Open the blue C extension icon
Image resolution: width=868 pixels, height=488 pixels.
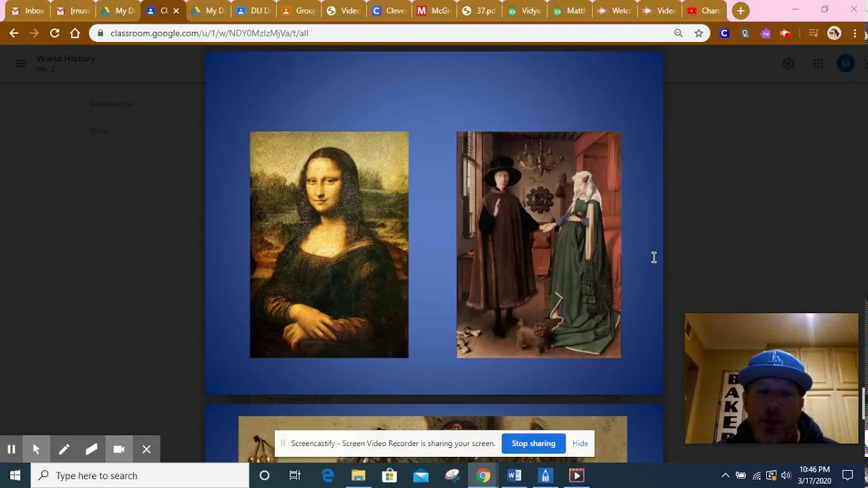point(724,33)
